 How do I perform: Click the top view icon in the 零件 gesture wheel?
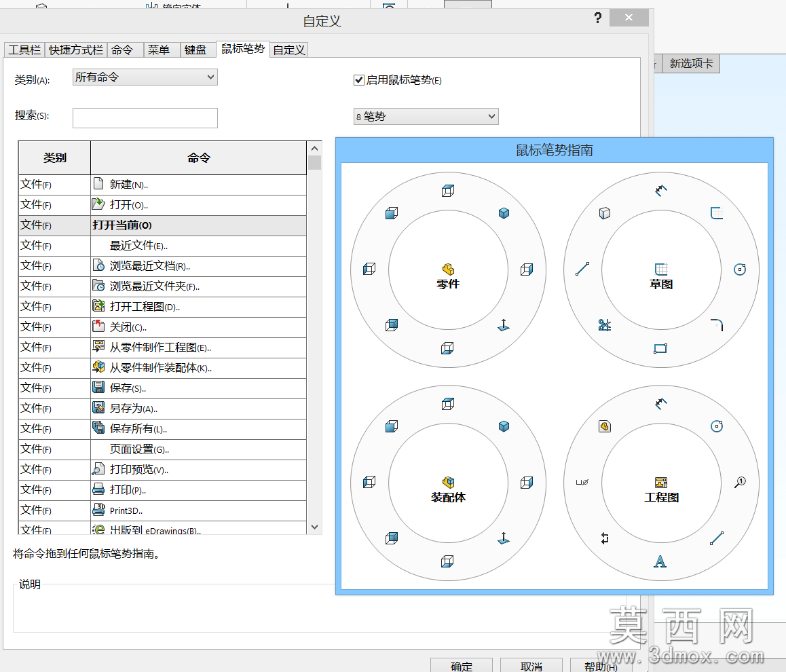(447, 191)
